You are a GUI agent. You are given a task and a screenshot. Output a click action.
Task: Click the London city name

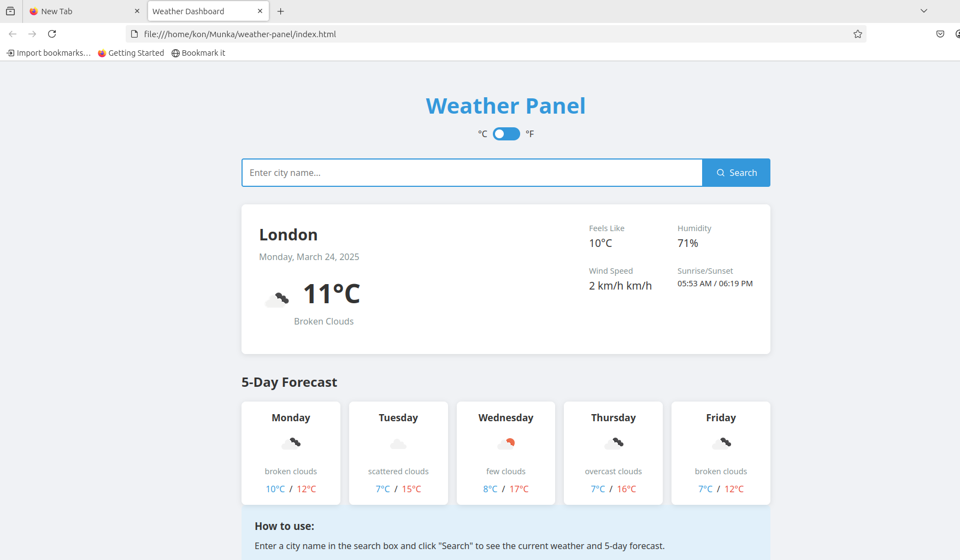point(288,235)
